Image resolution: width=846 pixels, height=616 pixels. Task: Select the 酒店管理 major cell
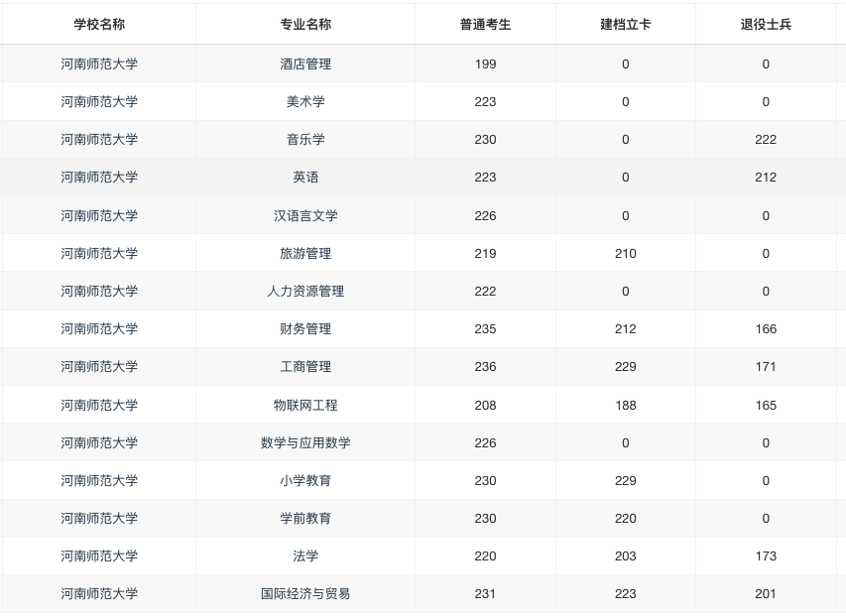click(x=305, y=64)
